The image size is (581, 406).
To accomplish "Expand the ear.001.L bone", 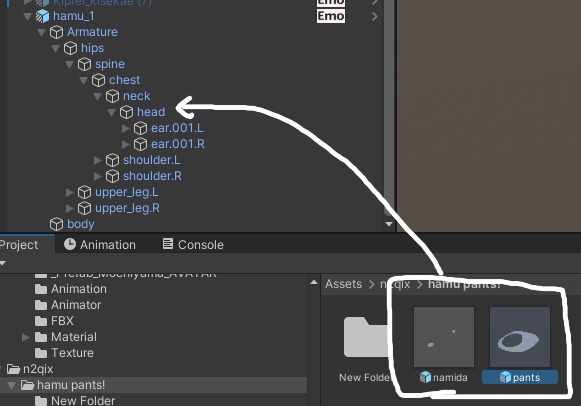I will click(126, 128).
